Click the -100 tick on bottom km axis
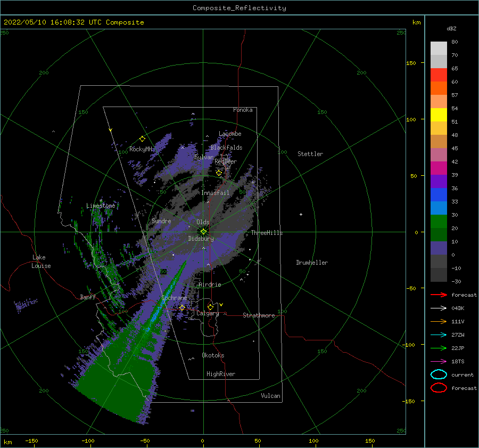 click(88, 441)
